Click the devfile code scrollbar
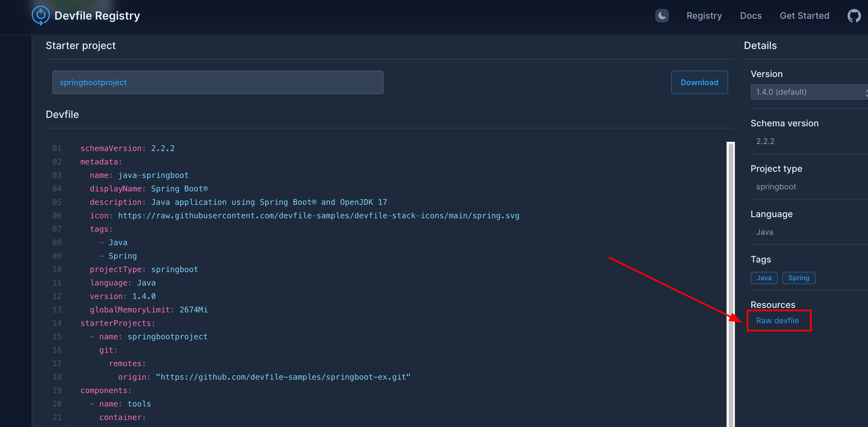The image size is (868, 427). click(730, 284)
